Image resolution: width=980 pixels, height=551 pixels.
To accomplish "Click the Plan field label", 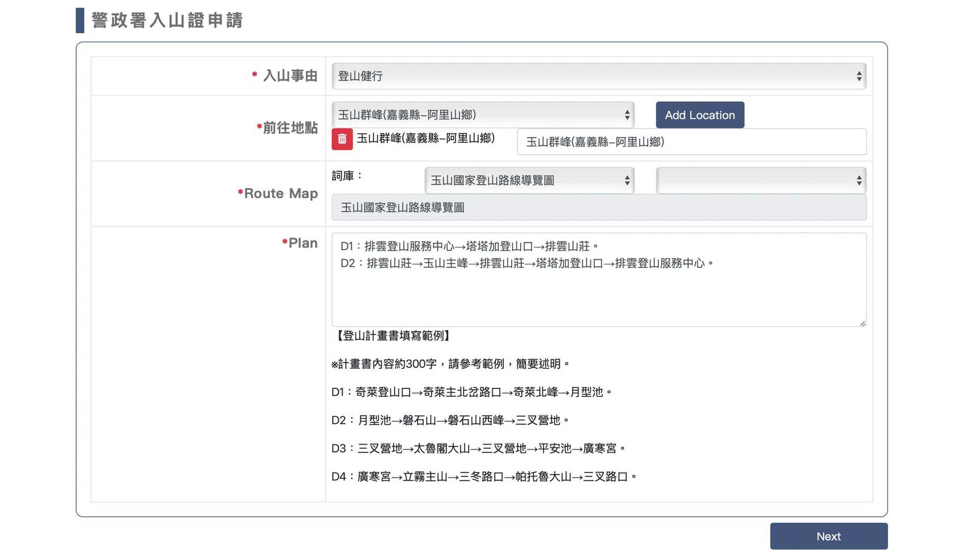I will 303,243.
